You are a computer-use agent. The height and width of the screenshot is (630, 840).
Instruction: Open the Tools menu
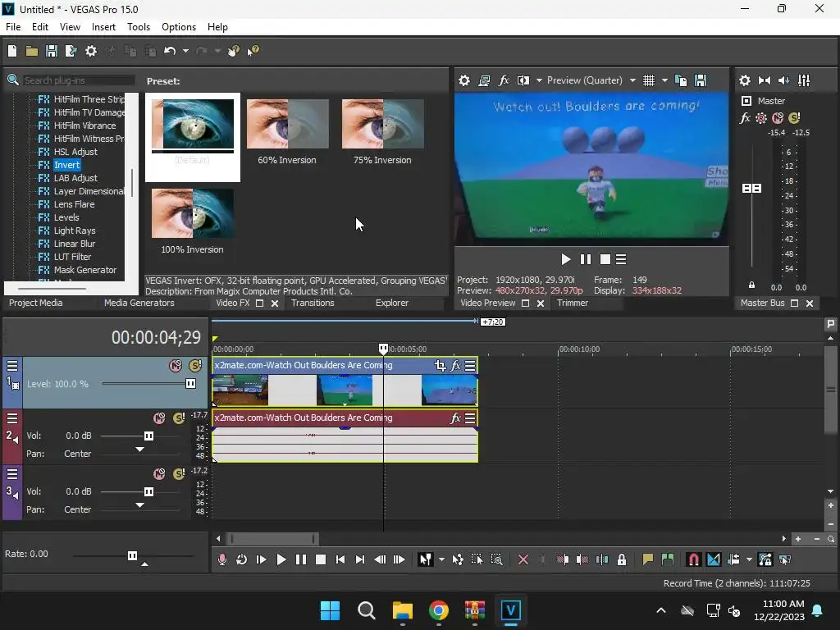click(x=138, y=27)
